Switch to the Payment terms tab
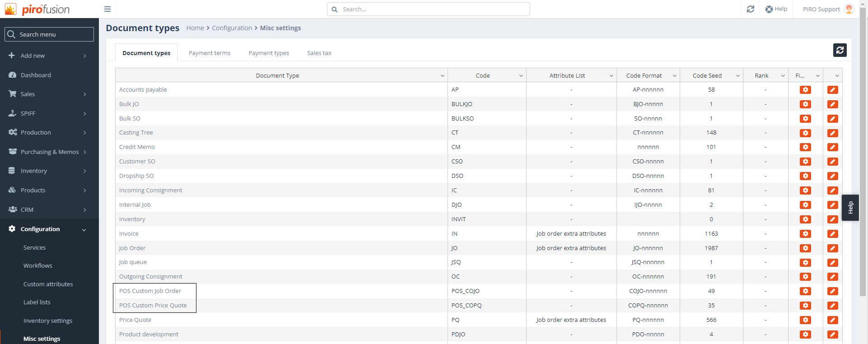The image size is (868, 344). 209,53
